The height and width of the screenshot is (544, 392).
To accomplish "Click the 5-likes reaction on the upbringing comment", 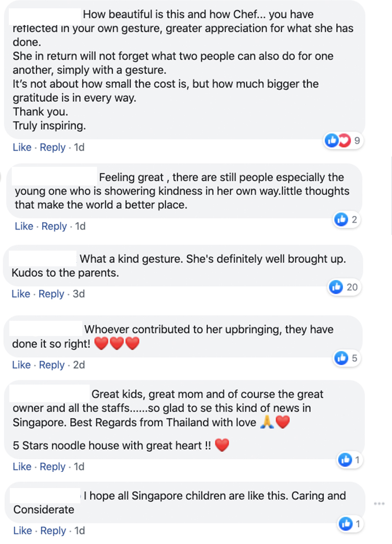I will click(346, 359).
